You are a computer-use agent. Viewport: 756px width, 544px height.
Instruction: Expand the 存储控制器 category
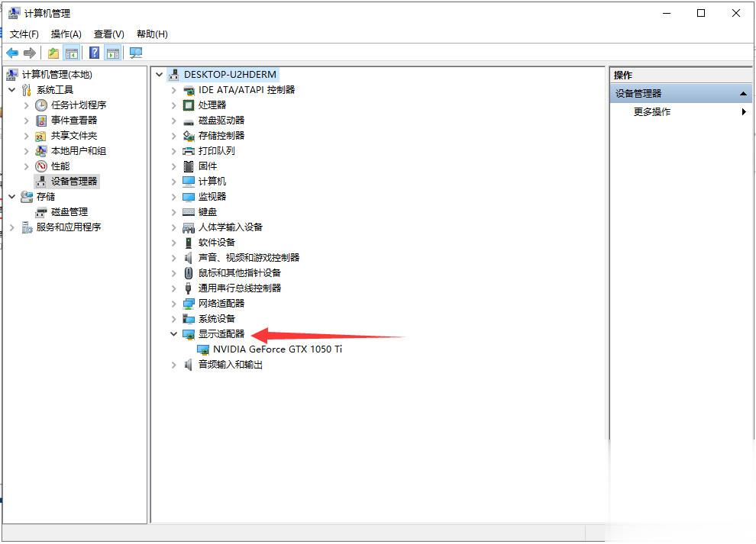tap(173, 136)
